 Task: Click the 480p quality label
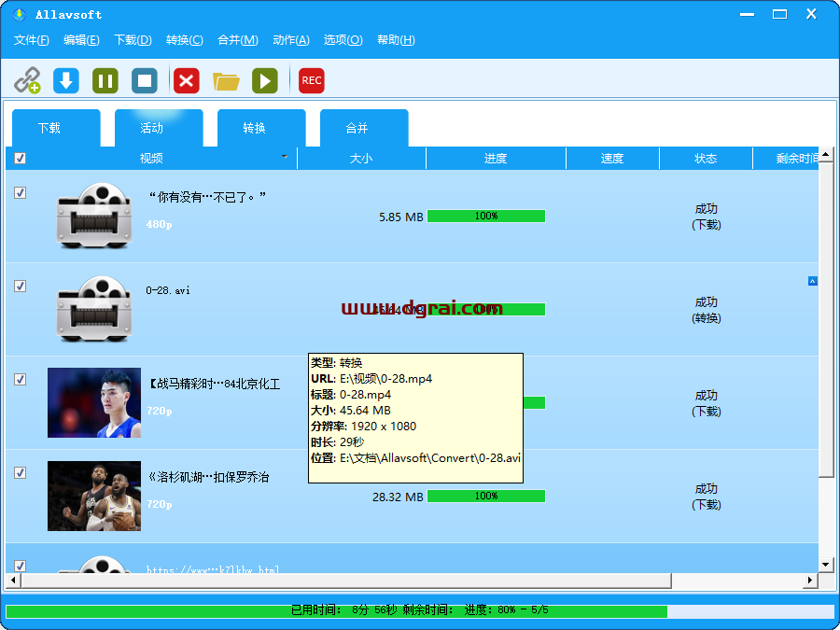159,224
